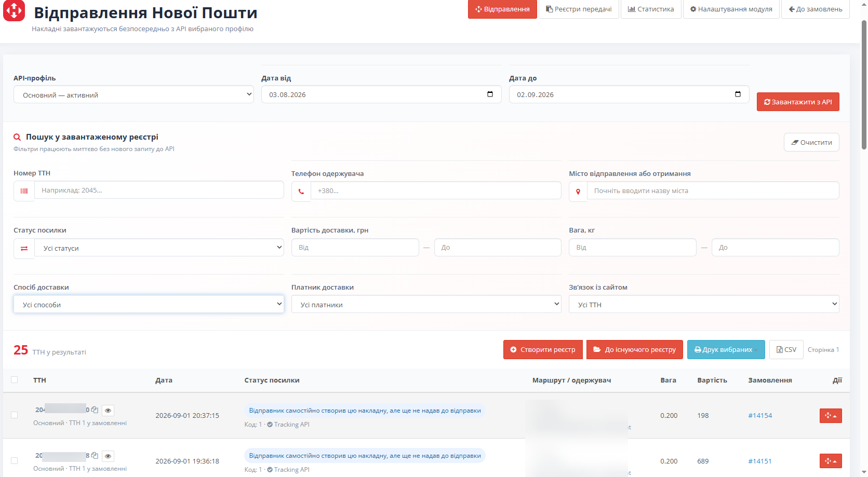Image resolution: width=868 pixels, height=477 pixels.
Task: Go back via До замовлень button
Action: 816,9
